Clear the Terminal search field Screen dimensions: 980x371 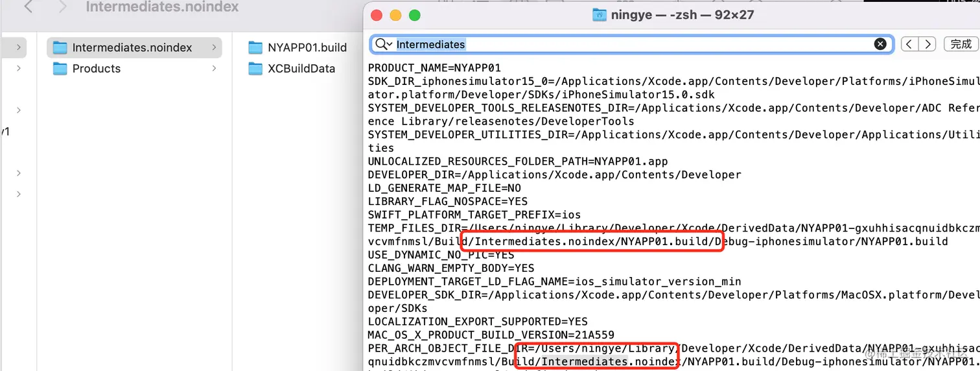click(x=880, y=44)
